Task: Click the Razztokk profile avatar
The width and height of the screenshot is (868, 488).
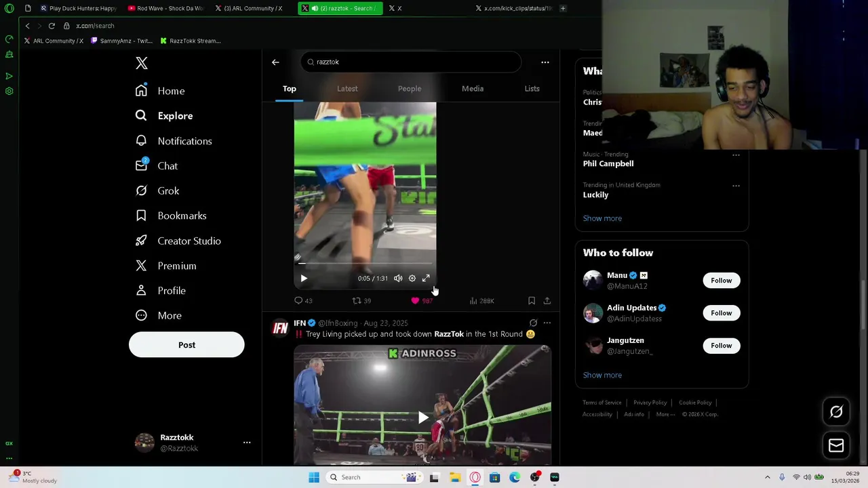Action: coord(144,443)
